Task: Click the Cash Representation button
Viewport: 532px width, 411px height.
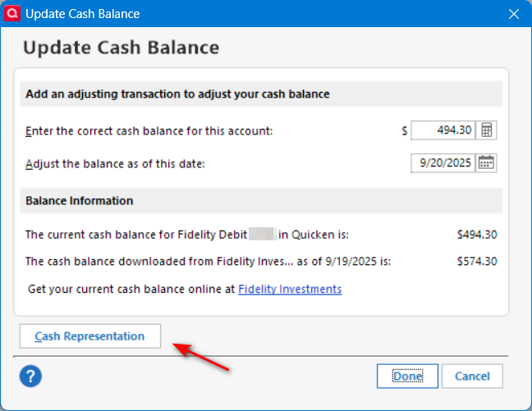Action: tap(90, 336)
